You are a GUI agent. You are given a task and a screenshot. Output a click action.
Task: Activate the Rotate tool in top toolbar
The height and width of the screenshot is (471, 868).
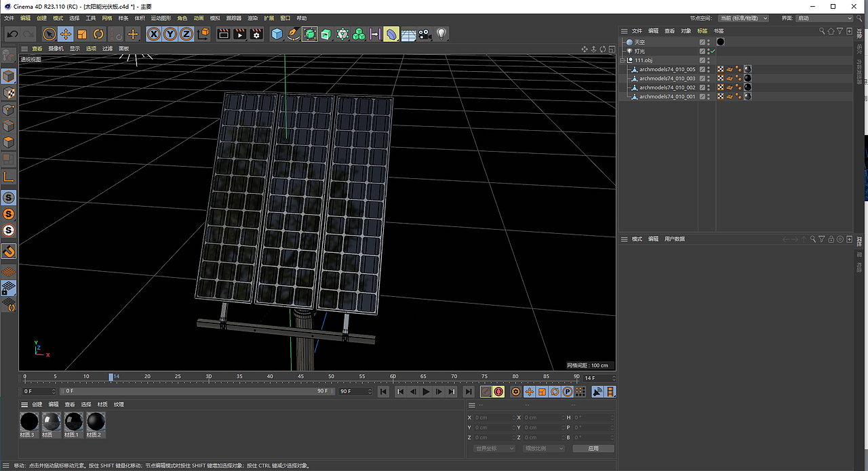click(98, 34)
